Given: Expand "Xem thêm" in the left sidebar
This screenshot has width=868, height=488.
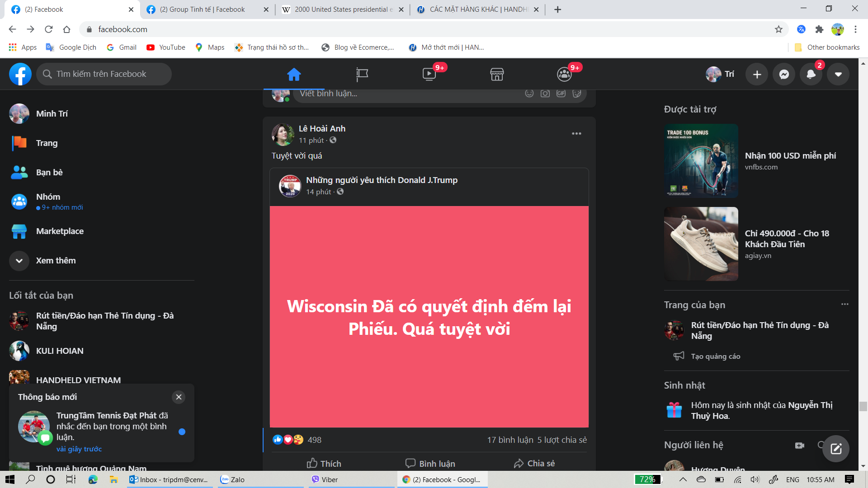Looking at the screenshot, I should pyautogui.click(x=56, y=261).
